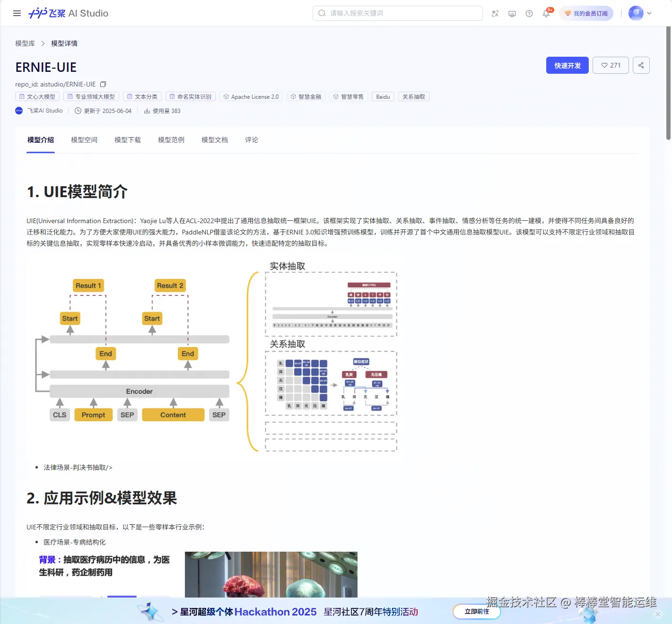Click the 星河超级个体Hackathon 2025 banner text
The image size is (672, 624).
point(248,612)
